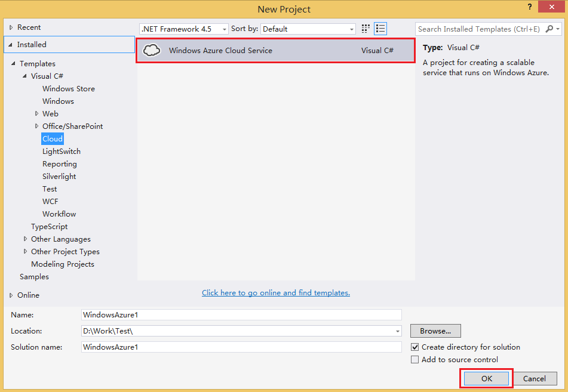The image size is (568, 392).
Task: Select the Samples node
Action: click(x=34, y=277)
